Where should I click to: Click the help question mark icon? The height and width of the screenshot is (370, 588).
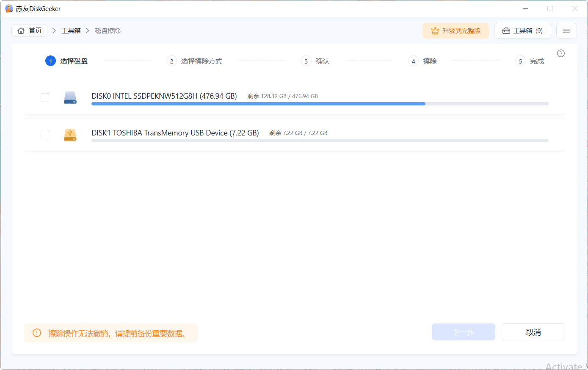(x=561, y=53)
